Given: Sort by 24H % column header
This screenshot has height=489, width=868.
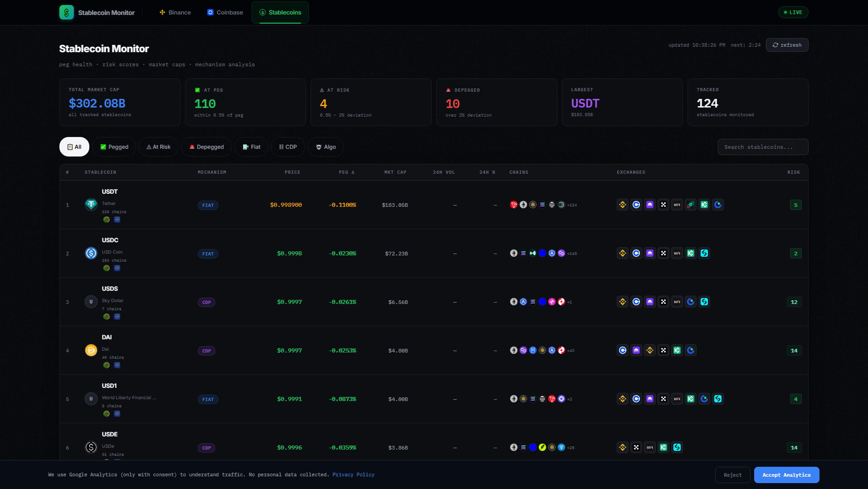Looking at the screenshot, I should click(488, 172).
